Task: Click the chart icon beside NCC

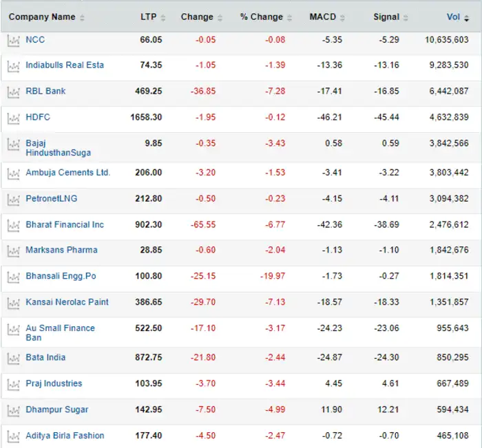Action: tap(13, 41)
